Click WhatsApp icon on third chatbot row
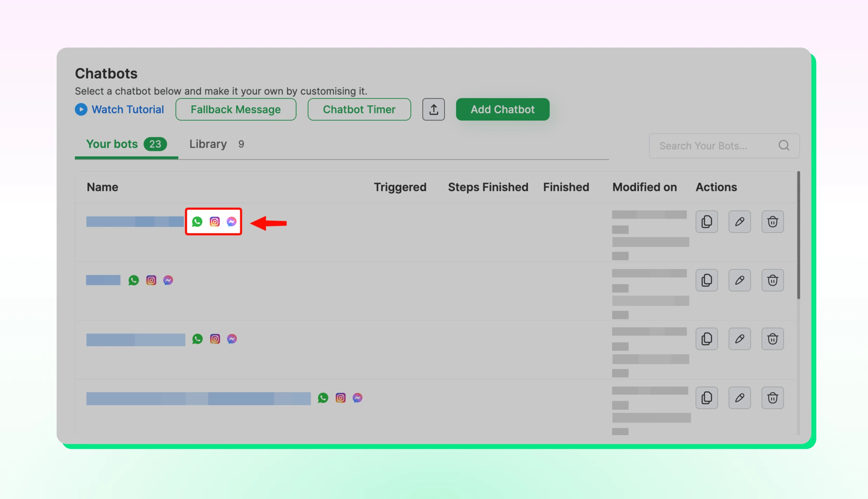 [x=197, y=339]
